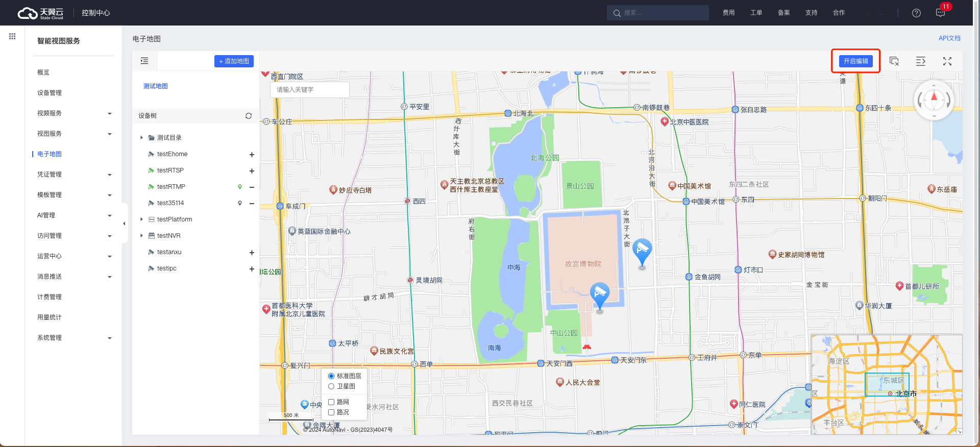Open the help question mark icon
980x447 pixels.
coord(916,13)
